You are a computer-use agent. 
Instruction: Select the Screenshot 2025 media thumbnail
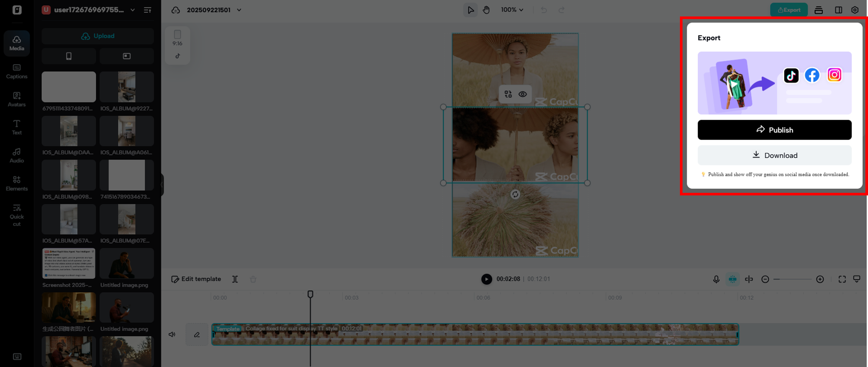coord(69,263)
